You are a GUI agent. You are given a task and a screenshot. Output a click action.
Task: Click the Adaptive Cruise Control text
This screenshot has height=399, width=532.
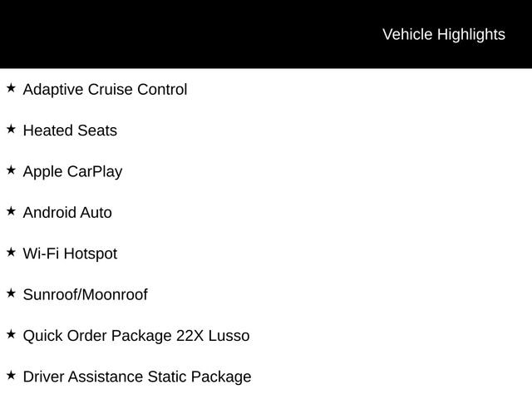pos(105,90)
